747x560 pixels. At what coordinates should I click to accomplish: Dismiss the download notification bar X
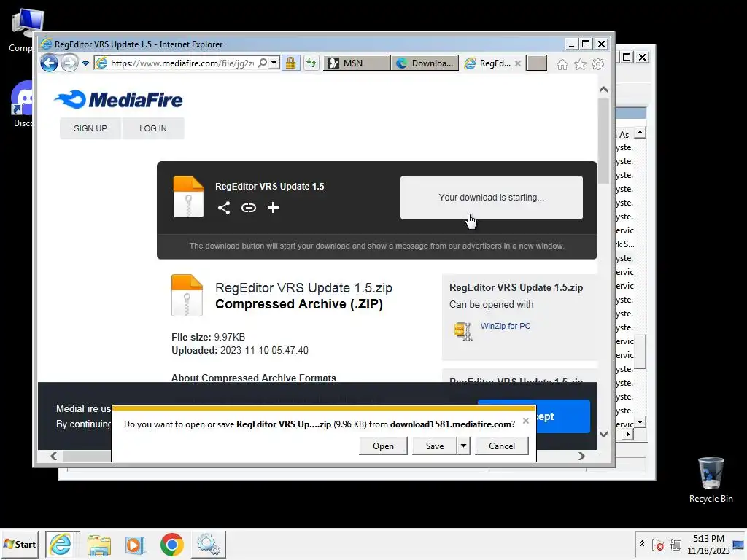tap(525, 421)
